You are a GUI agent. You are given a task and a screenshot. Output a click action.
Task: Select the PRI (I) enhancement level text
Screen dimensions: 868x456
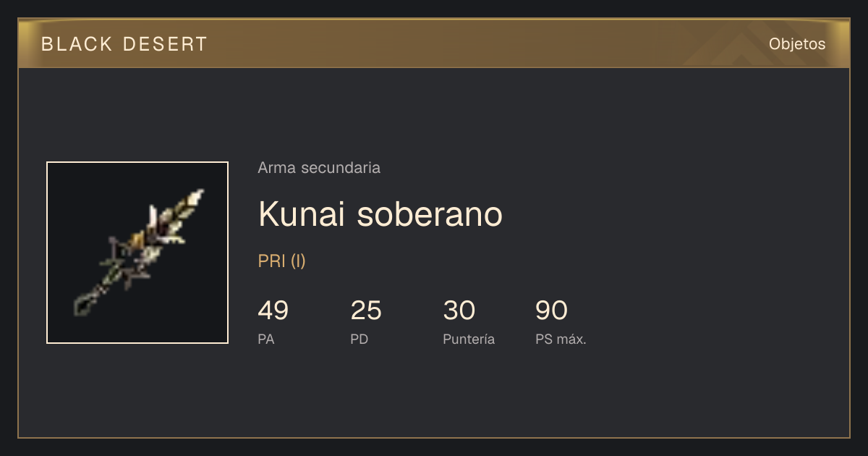(x=282, y=261)
